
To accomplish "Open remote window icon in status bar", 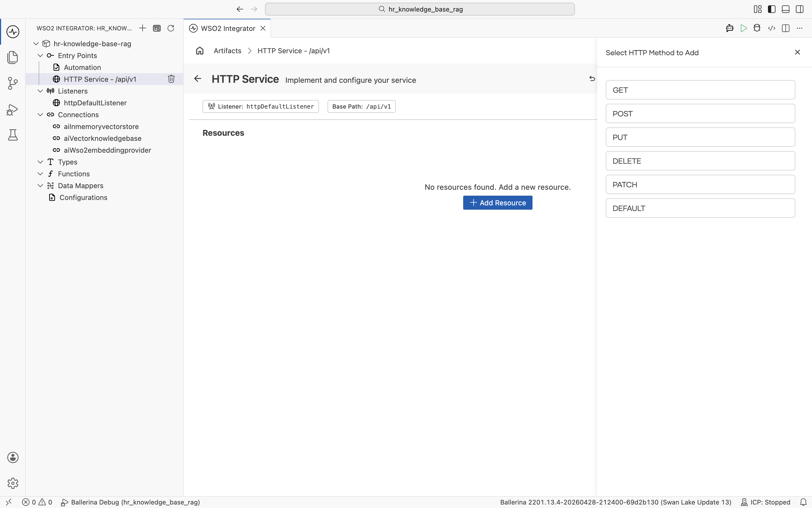I will [9, 502].
